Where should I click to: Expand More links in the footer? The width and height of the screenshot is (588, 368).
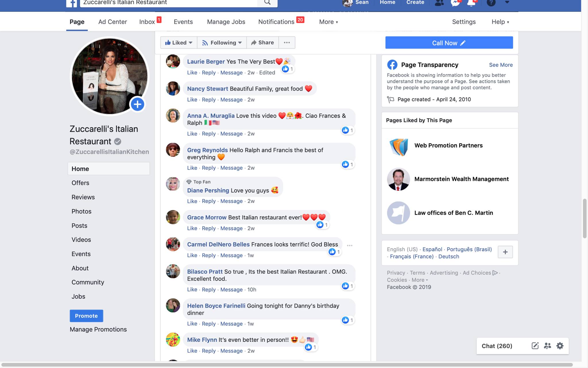(x=419, y=280)
